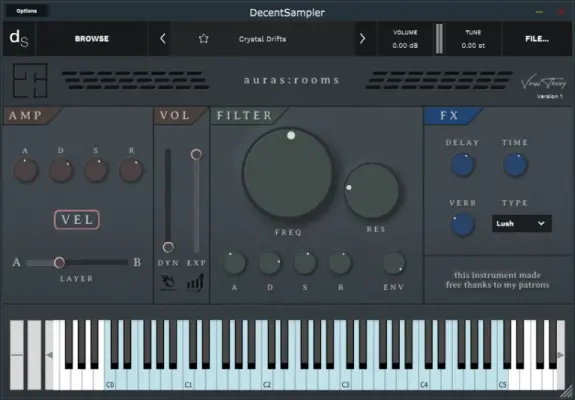Open the FILE... menu

[537, 39]
